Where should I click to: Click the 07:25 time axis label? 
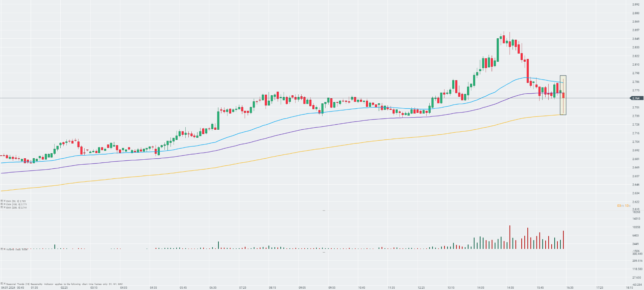(243, 288)
